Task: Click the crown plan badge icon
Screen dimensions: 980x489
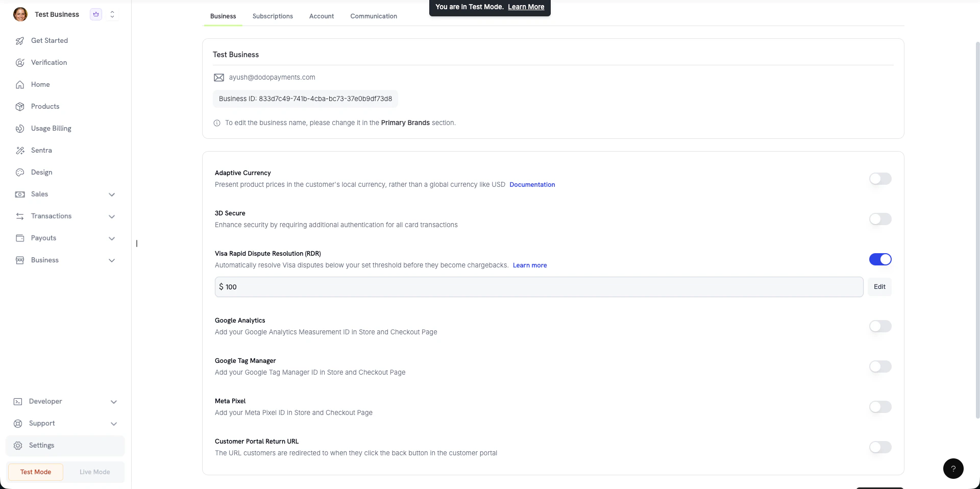Action: (x=96, y=14)
